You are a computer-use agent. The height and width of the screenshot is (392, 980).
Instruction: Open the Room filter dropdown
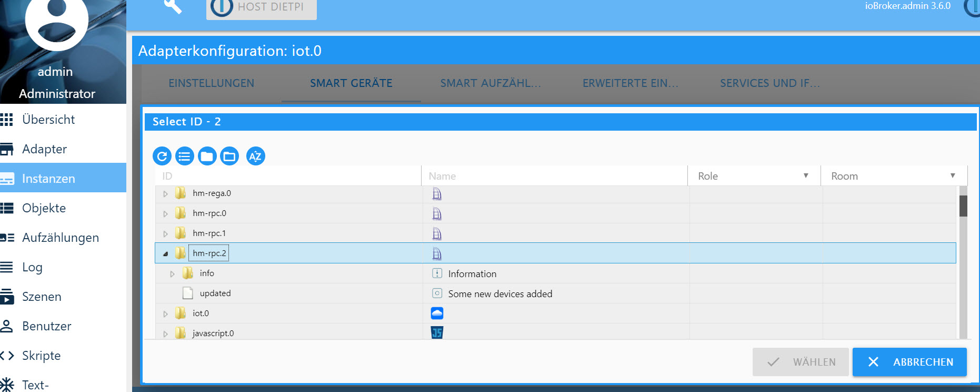[x=894, y=176]
